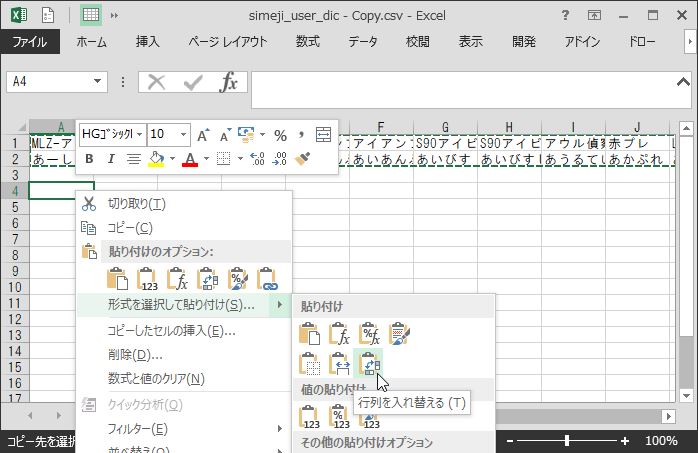Click Formulas (fx) icon in 貼り付けのオプション row
Screen dimensions: 698x453
pyautogui.click(x=177, y=279)
